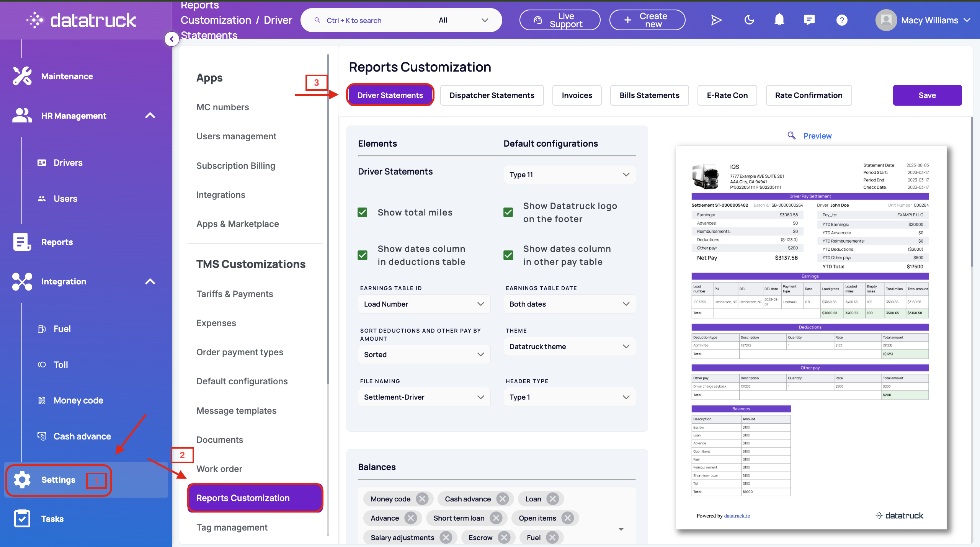Open the send/paper plane icon

(x=716, y=20)
